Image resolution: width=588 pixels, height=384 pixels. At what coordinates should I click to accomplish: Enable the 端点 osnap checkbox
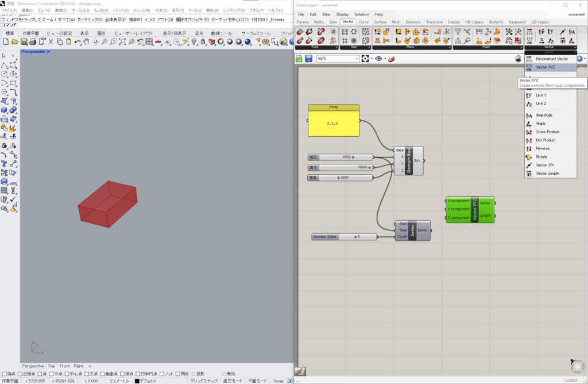tap(5, 374)
